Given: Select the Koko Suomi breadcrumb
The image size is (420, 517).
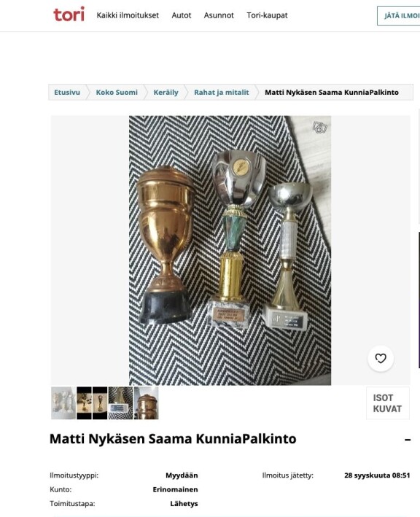Looking at the screenshot, I should tap(117, 93).
